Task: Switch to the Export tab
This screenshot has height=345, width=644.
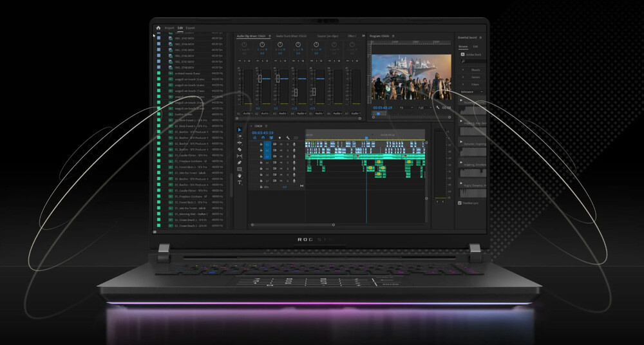Action: point(191,28)
